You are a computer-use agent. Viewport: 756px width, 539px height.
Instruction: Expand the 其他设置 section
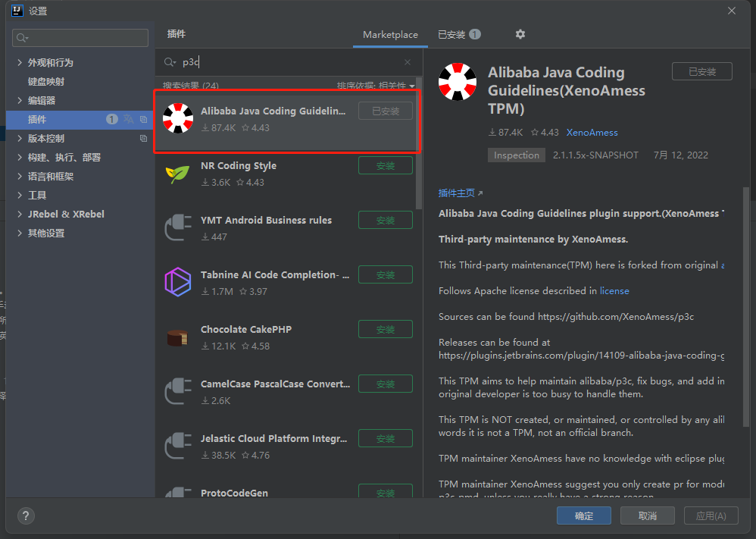(x=20, y=233)
